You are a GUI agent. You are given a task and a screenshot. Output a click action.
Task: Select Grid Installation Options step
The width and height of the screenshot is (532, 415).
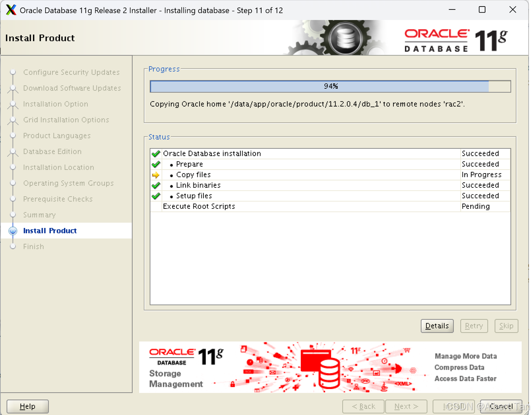[66, 120]
